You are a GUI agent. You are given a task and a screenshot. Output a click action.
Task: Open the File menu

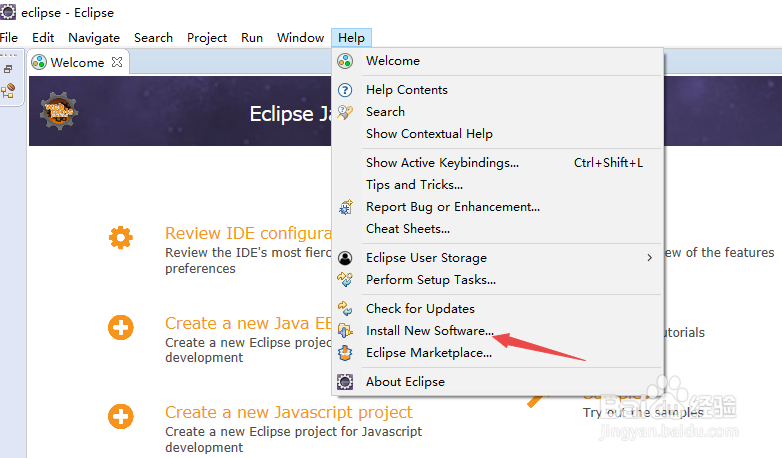8,38
